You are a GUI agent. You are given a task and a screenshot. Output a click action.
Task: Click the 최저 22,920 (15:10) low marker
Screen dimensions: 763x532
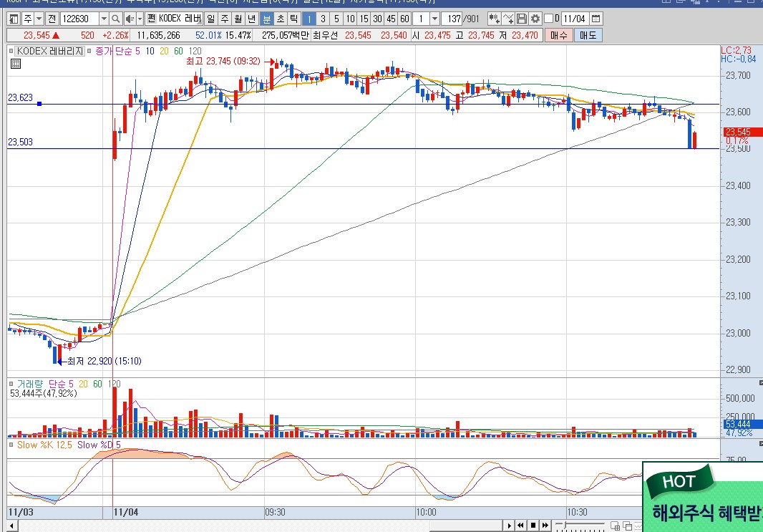[104, 361]
